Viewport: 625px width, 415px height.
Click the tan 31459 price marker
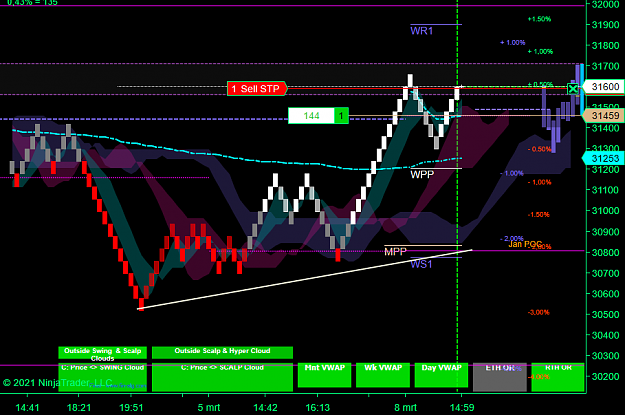point(604,116)
